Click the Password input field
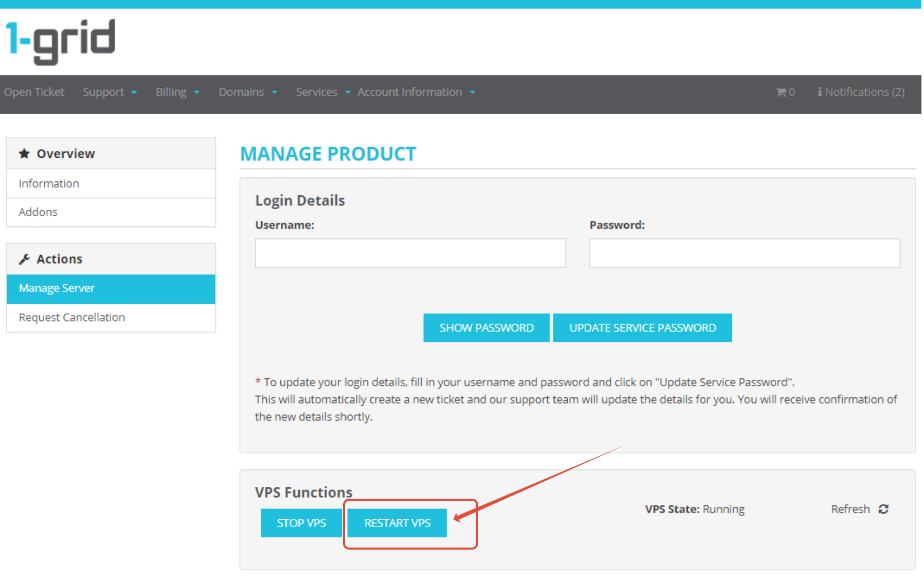Viewport: 924px width, 583px height. pos(745,253)
